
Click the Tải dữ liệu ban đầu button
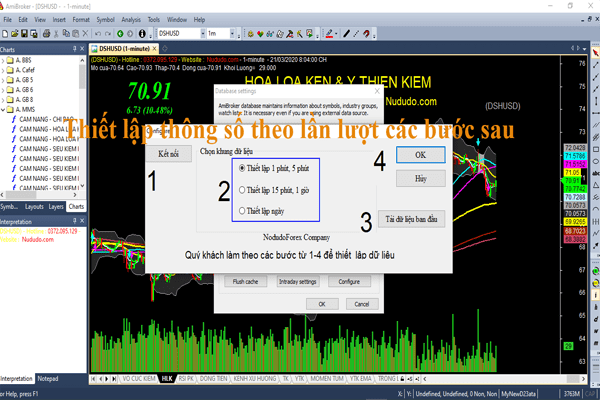[x=411, y=219]
